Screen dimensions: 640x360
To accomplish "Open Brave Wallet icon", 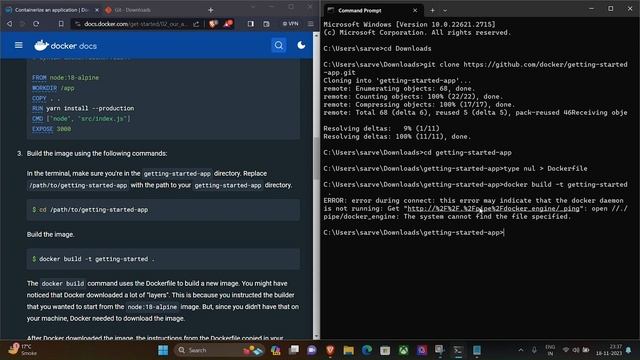I will [266, 24].
